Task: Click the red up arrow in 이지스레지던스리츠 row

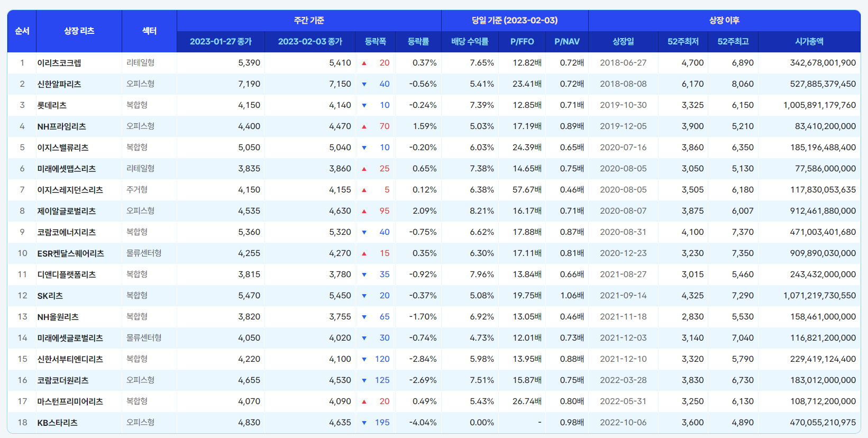Action: pyautogui.click(x=364, y=190)
